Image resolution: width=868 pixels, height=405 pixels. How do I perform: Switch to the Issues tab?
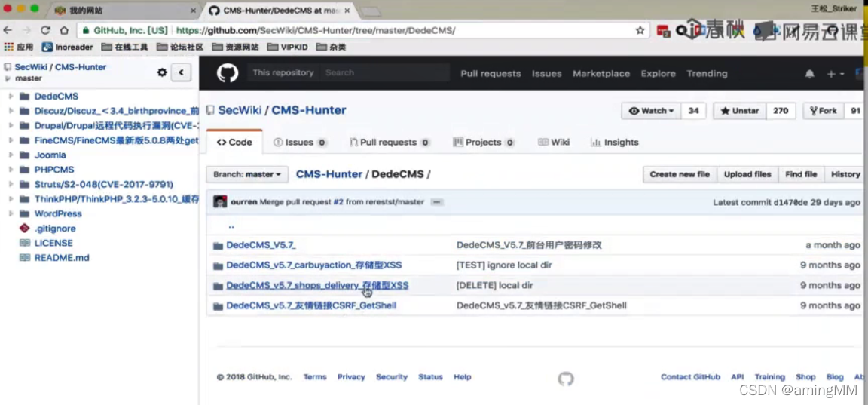(299, 143)
